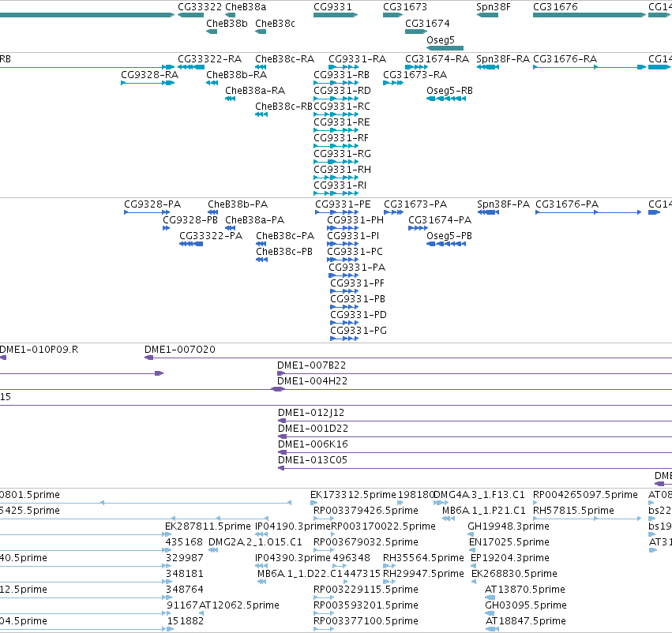Screen dimensions: 672x633
Task: Click the CG33322 gene label
Action: click(x=200, y=7)
